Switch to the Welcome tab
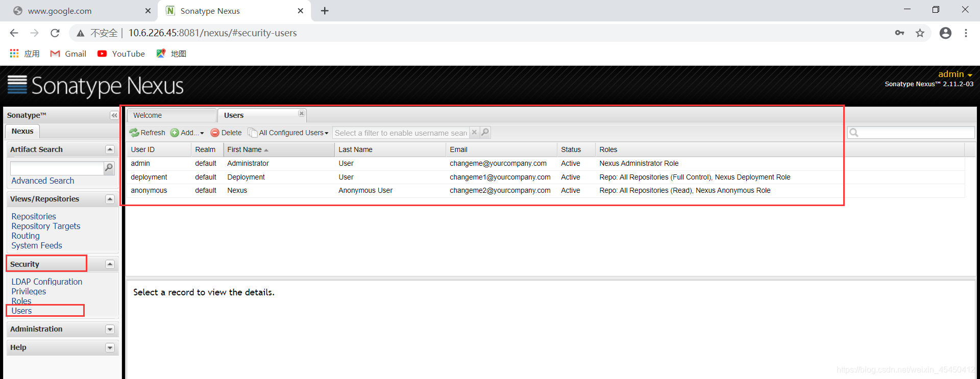Viewport: 980px width, 379px height. pos(171,115)
